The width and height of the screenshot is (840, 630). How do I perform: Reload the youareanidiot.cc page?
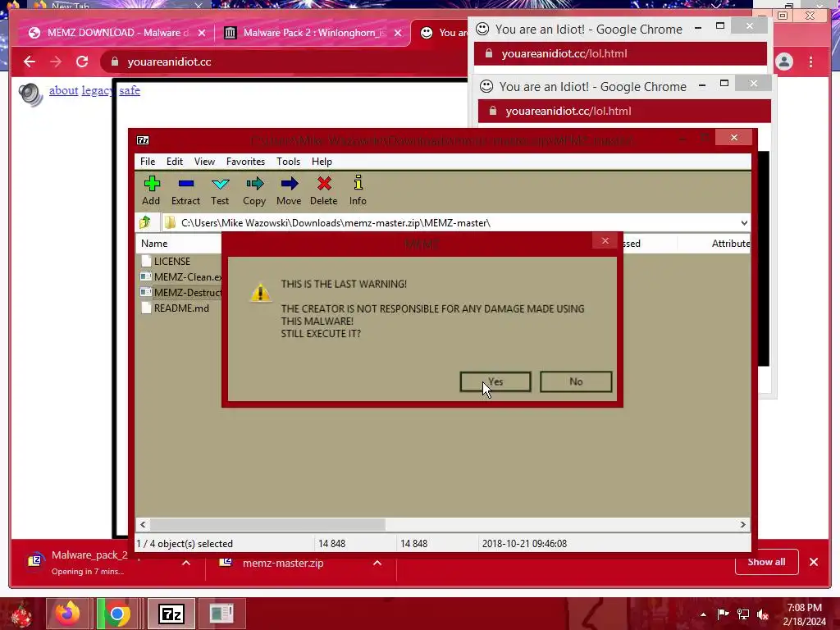(x=82, y=62)
